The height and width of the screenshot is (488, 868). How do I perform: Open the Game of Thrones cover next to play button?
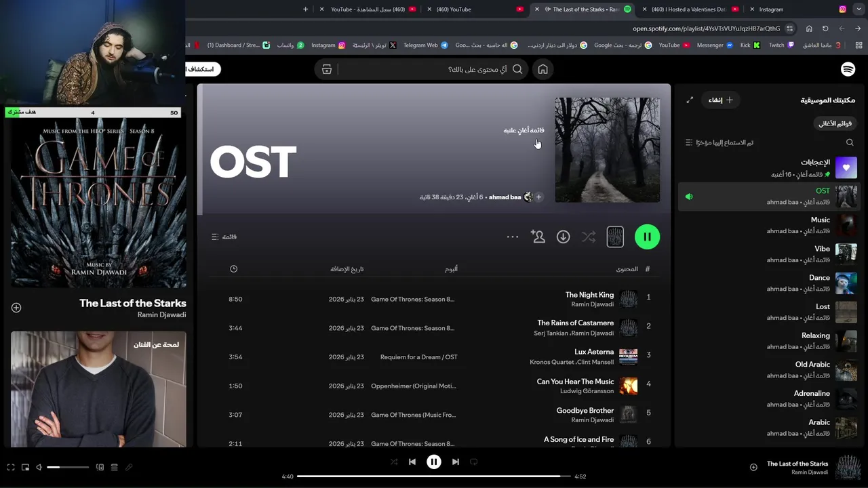coord(614,237)
